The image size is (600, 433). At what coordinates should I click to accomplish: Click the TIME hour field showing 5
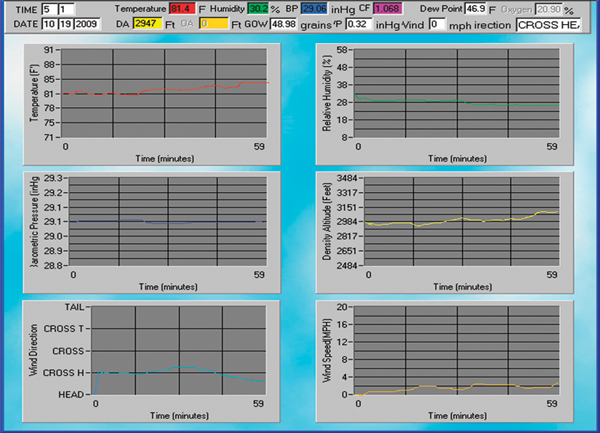(x=49, y=9)
